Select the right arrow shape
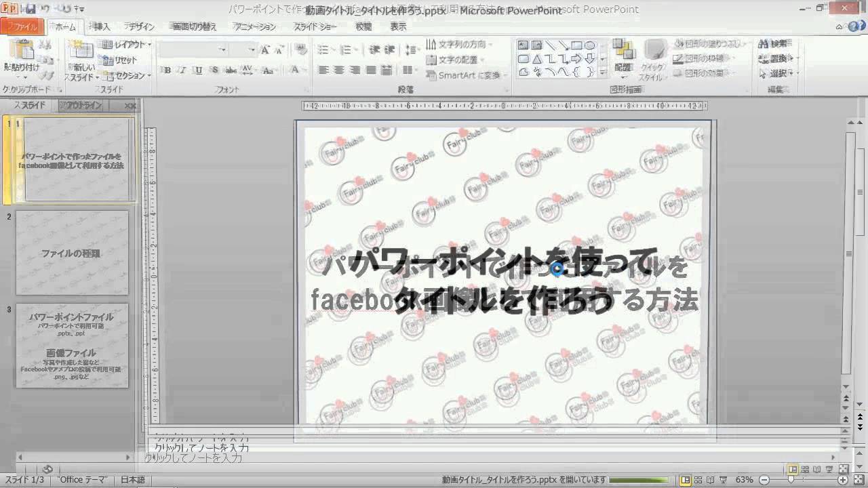 click(x=576, y=59)
